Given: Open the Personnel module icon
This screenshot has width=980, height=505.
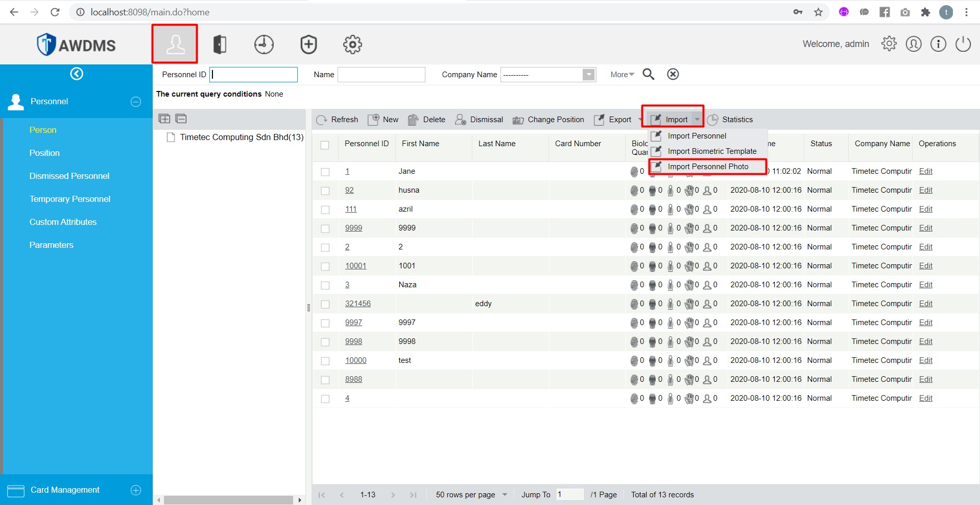Looking at the screenshot, I should tap(175, 44).
